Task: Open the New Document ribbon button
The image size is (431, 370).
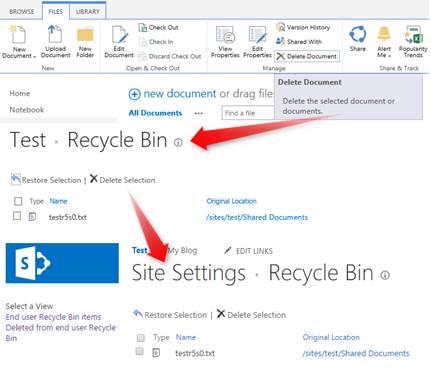Action: (x=19, y=42)
